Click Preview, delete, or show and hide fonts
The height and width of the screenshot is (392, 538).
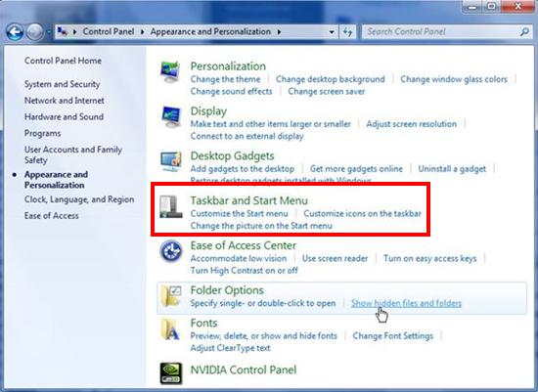[x=264, y=335]
